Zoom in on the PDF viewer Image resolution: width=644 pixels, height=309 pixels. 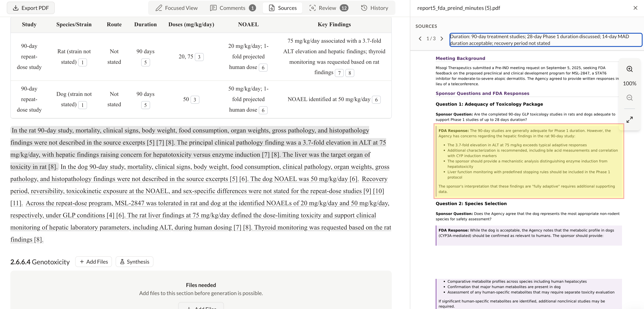[629, 69]
